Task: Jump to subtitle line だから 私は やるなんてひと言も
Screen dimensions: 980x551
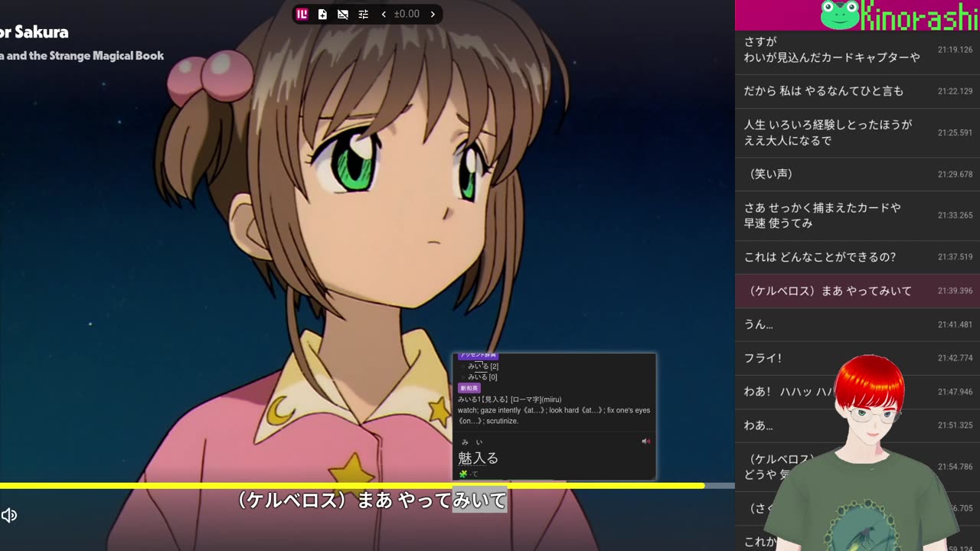Action: tap(857, 91)
